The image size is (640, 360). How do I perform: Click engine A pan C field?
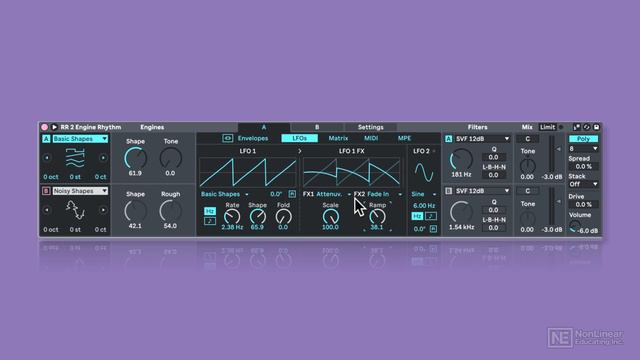pos(527,139)
